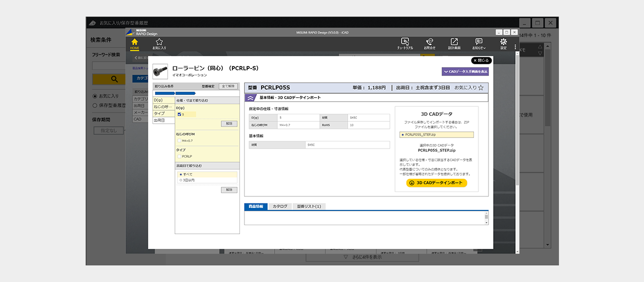Check the M4×0.7 thread checkbox
Screen dimensions: 644x282
tap(180, 140)
